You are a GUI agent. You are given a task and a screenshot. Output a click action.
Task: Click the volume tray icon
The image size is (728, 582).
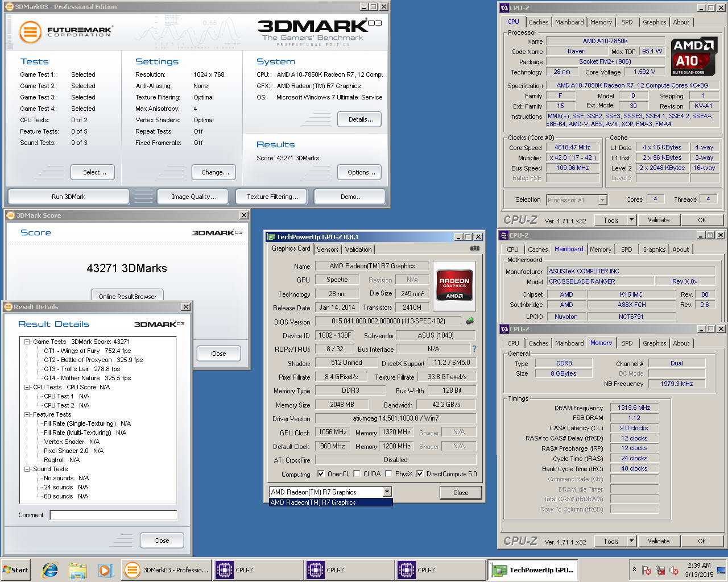point(674,570)
